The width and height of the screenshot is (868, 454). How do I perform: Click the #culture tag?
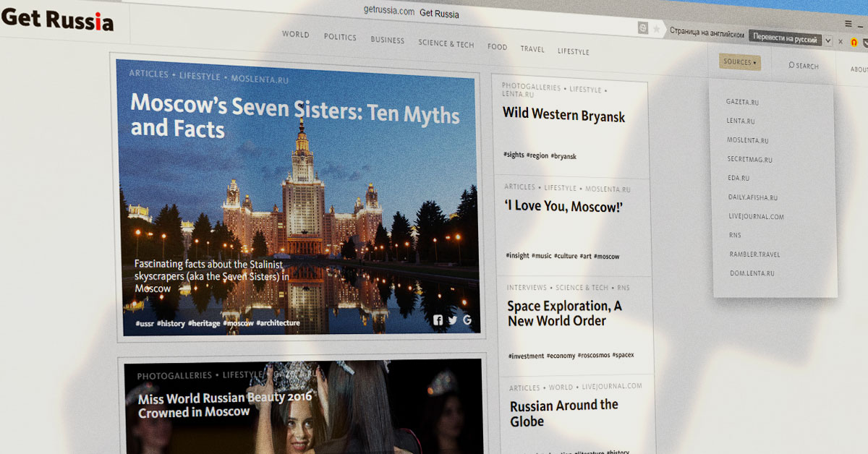tap(566, 256)
